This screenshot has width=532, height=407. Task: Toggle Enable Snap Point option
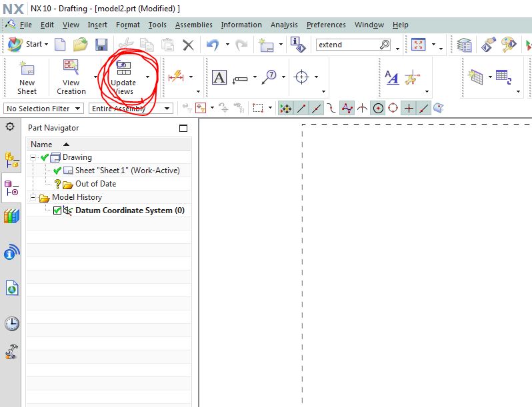click(285, 109)
